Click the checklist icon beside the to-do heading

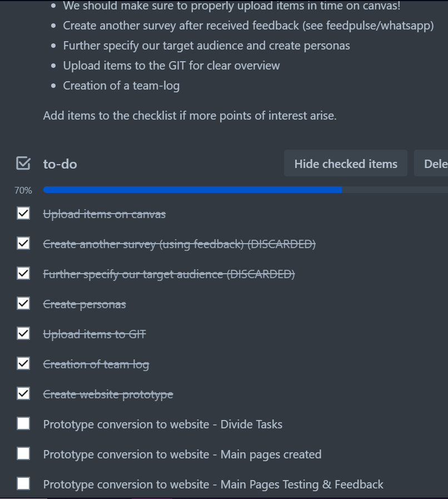pos(23,163)
